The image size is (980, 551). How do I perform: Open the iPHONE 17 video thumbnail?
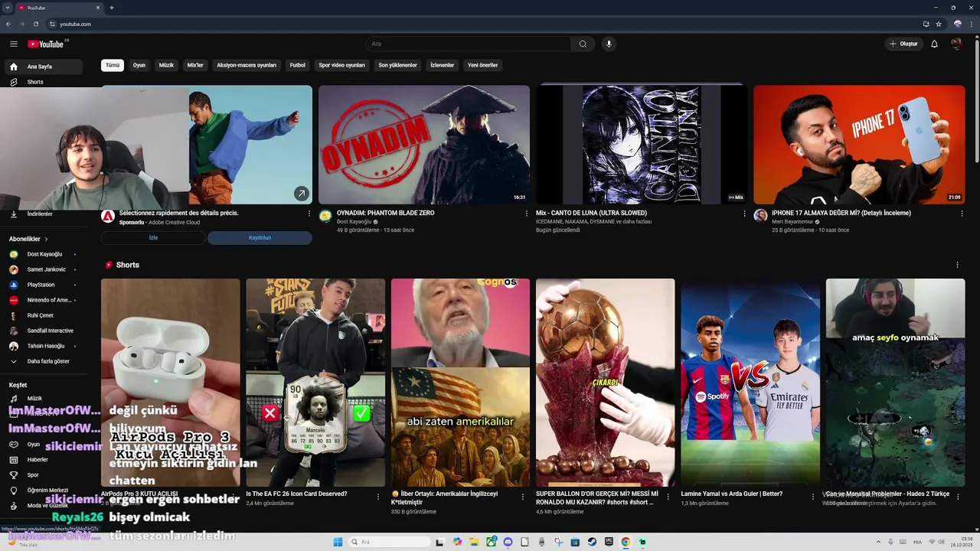click(x=859, y=145)
